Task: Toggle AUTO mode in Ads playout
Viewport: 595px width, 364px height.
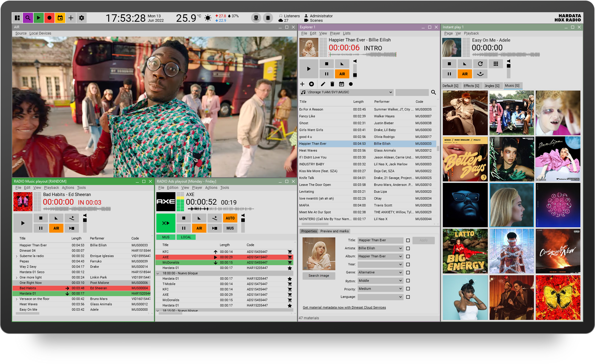Action: coord(230,218)
